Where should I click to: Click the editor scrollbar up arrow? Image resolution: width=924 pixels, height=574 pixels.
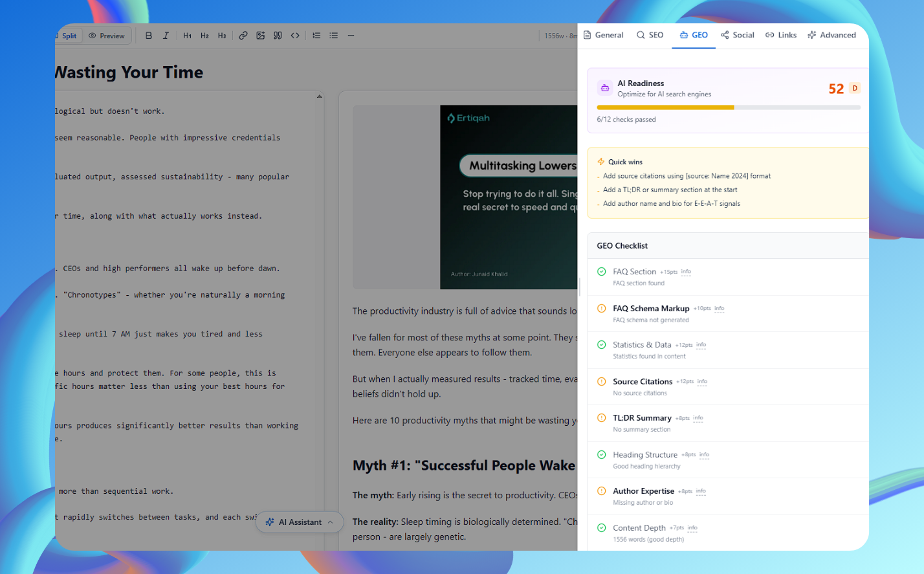320,95
